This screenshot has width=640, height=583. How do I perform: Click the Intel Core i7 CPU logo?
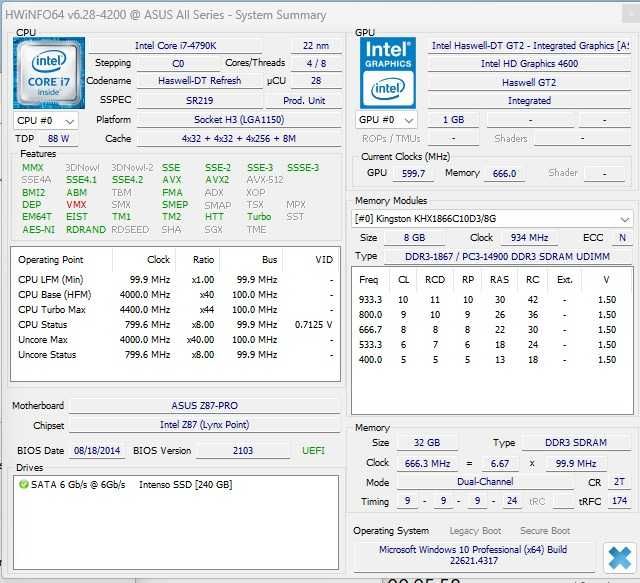tap(49, 73)
